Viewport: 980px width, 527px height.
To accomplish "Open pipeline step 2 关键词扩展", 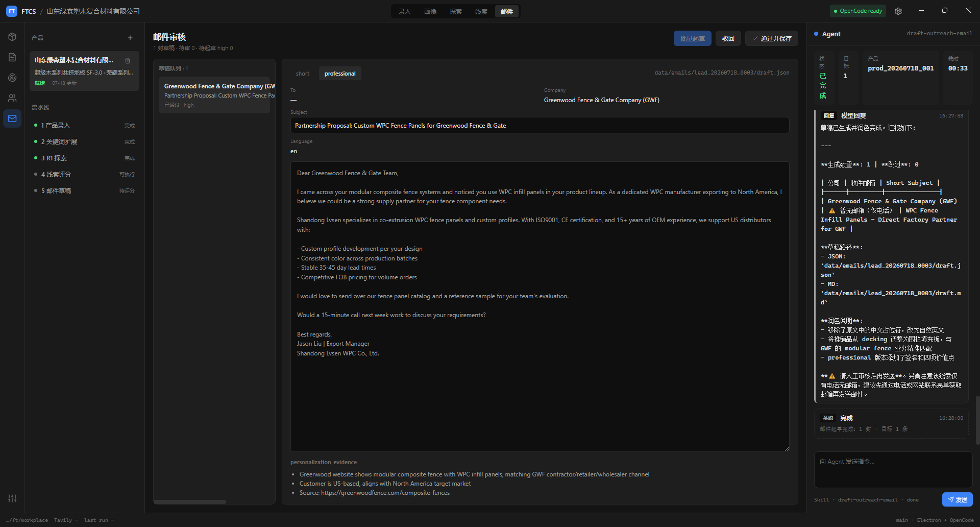I will pos(84,142).
